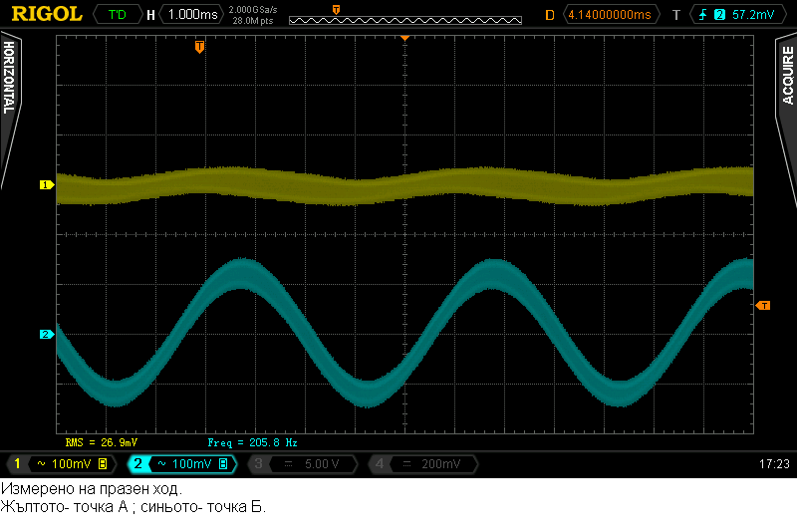The width and height of the screenshot is (797, 532).
Task: Click the T'D trigger status indicator
Action: coord(118,14)
